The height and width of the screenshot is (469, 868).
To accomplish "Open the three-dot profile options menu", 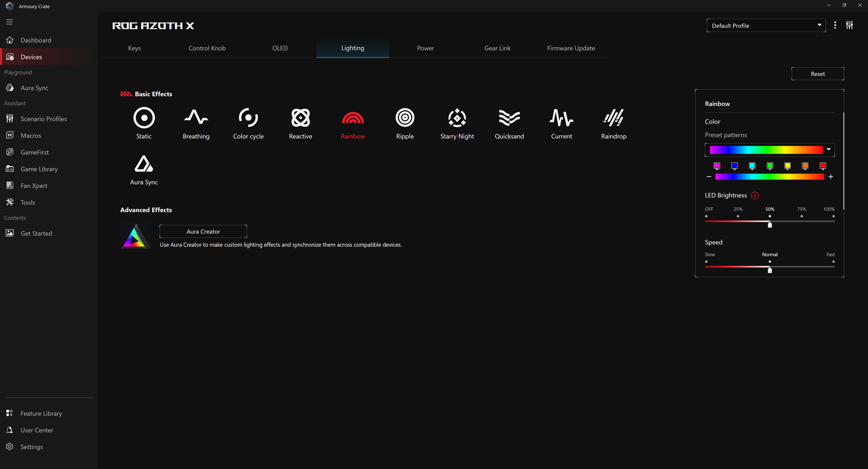I will 835,25.
